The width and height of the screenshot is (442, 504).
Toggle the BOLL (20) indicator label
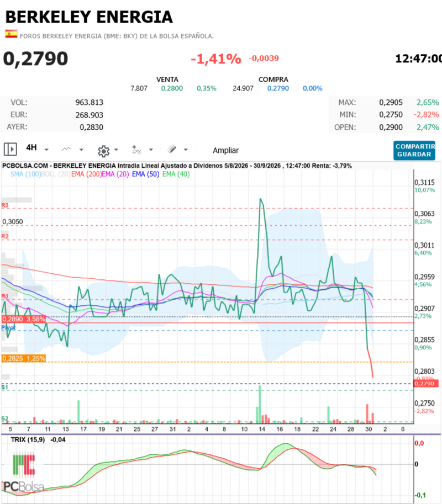pyautogui.click(x=56, y=174)
